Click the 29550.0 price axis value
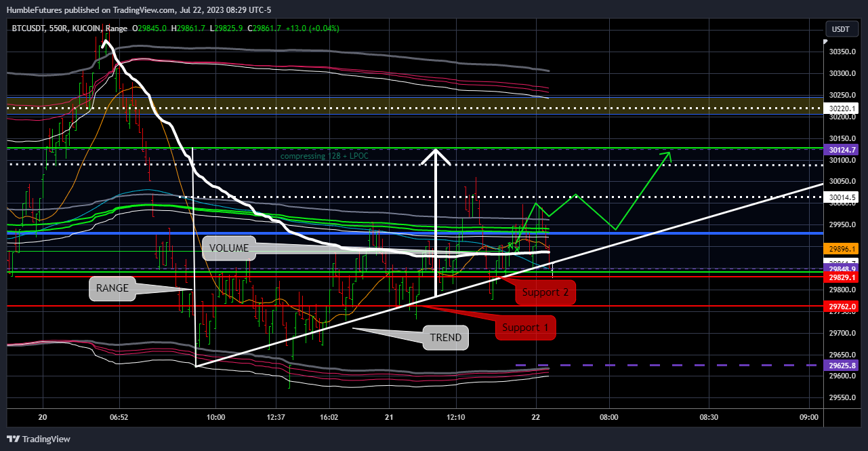The height and width of the screenshot is (451, 868). (x=842, y=397)
